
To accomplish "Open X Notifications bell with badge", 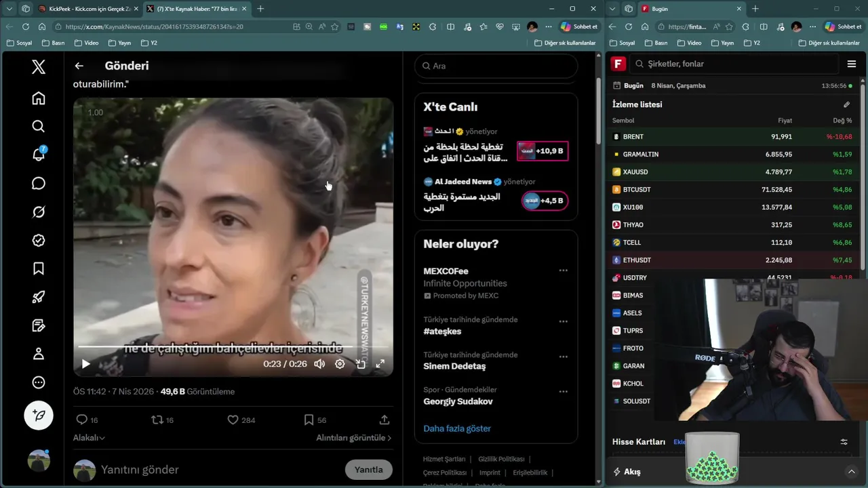I will pos(39,155).
